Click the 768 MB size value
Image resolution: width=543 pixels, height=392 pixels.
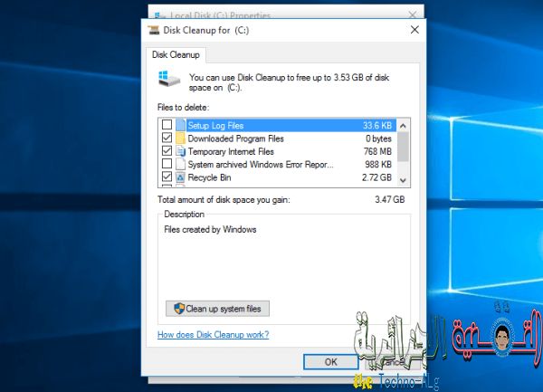[377, 152]
